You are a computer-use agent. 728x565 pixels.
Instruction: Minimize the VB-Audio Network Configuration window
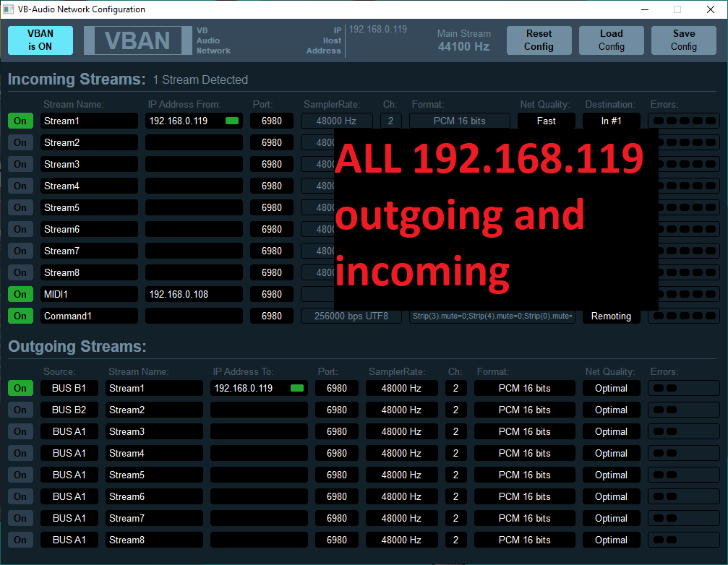coord(645,9)
